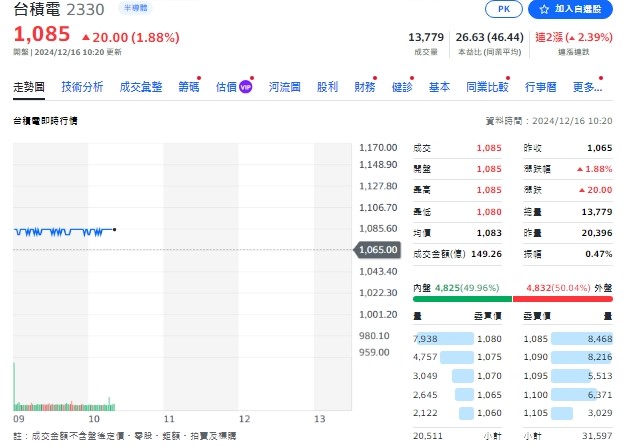Screen dimensions: 625x447
Task: Click ask volume 8,468
Action: pos(599,339)
